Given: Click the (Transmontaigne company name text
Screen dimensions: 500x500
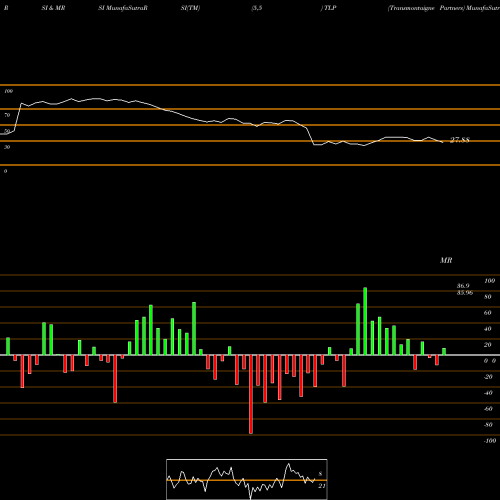Looking at the screenshot, I should click(411, 8).
